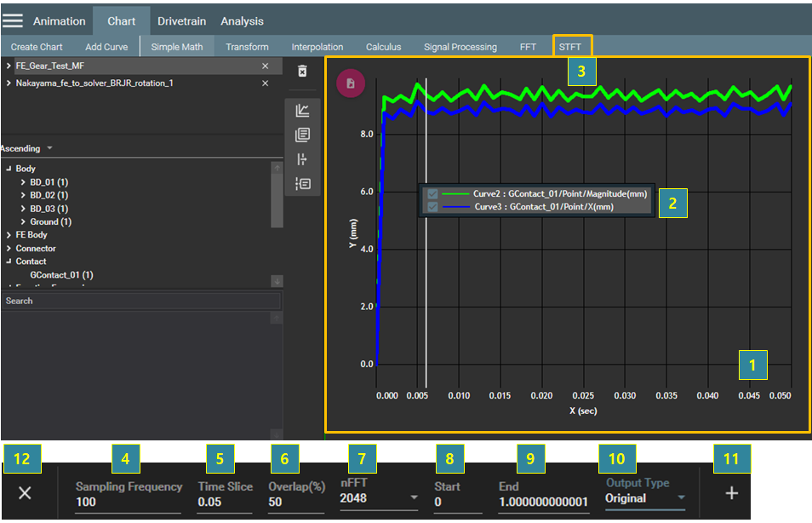
Task: Switch to the Analysis tab
Action: pyautogui.click(x=242, y=21)
